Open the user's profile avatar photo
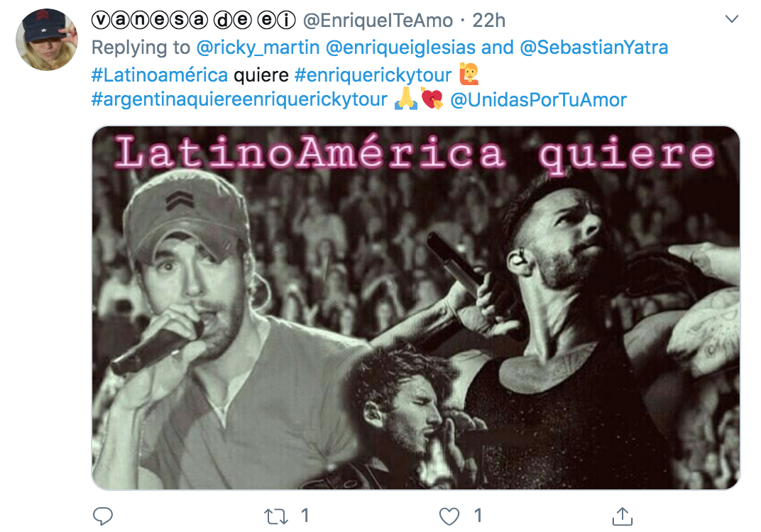 coord(47,40)
